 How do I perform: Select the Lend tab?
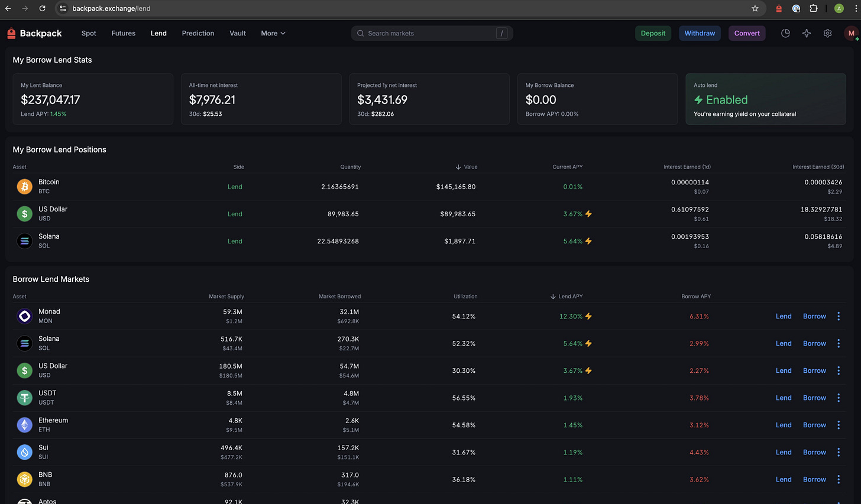(x=158, y=33)
